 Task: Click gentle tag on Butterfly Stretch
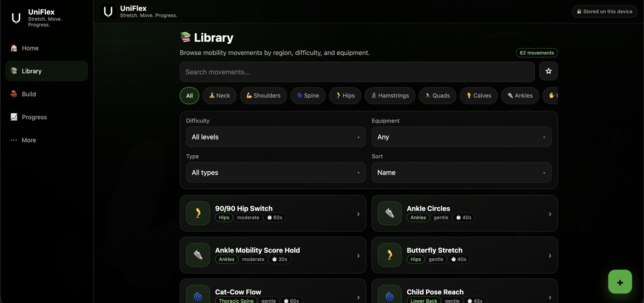(436, 259)
